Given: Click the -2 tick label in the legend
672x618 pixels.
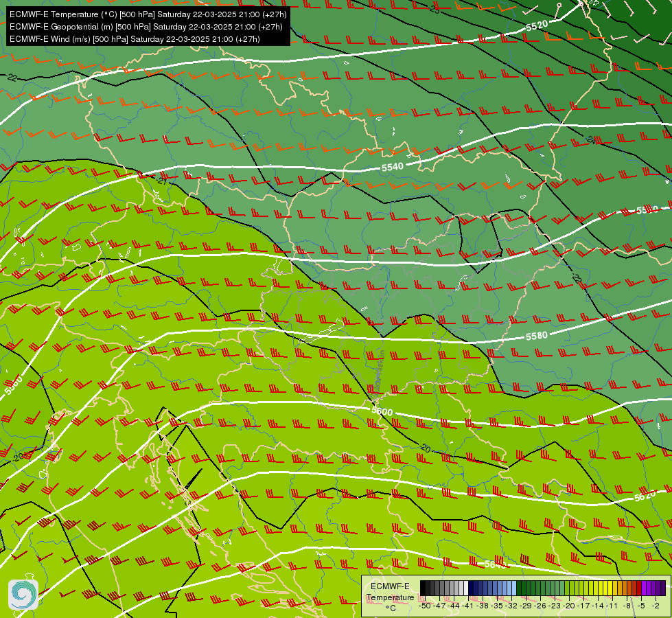Looking at the screenshot, I should [x=656, y=606].
